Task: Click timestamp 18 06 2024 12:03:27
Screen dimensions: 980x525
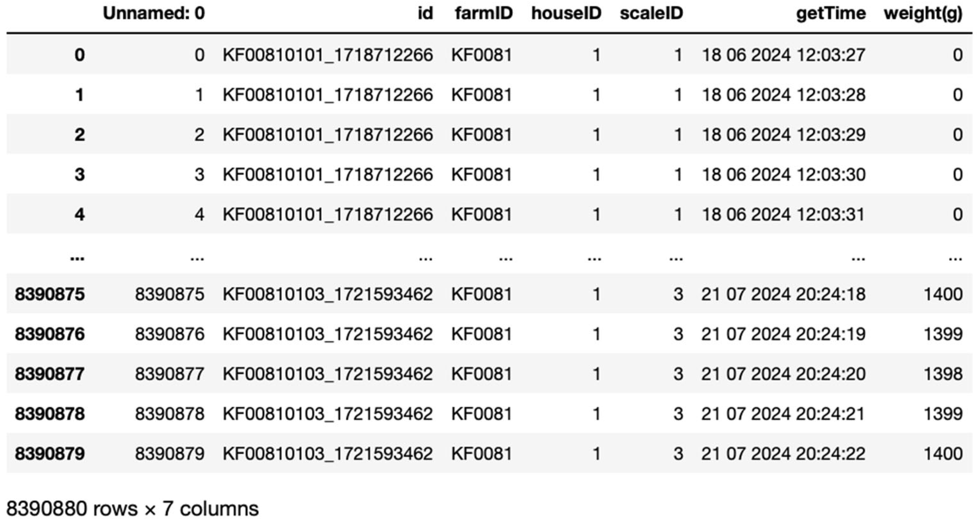Action: pyautogui.click(x=783, y=55)
